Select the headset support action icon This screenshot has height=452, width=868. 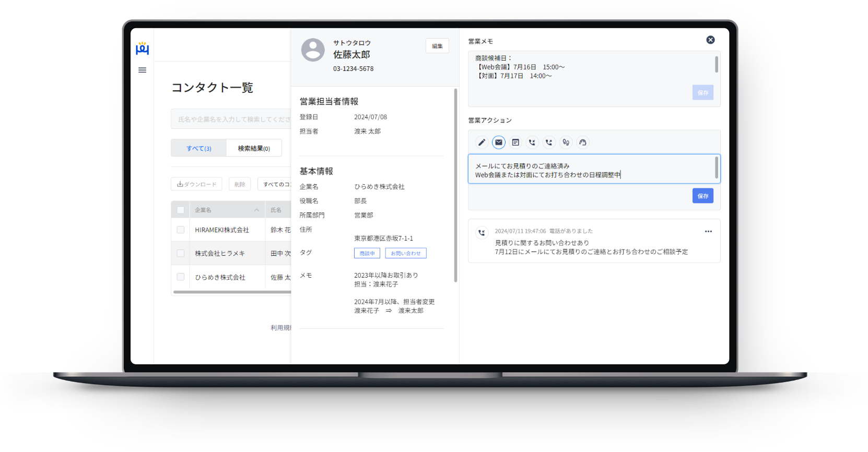point(583,142)
